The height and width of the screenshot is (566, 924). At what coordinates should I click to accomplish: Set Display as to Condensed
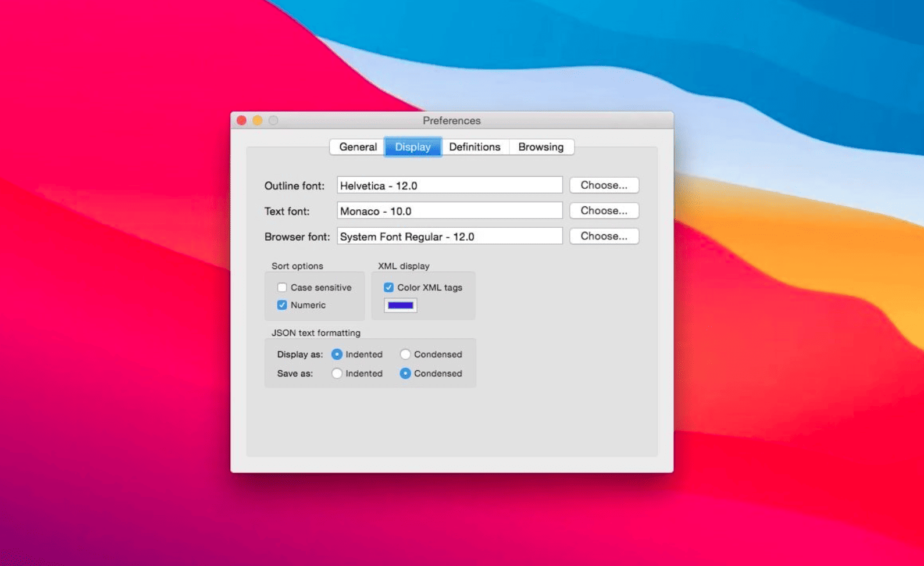[405, 354]
